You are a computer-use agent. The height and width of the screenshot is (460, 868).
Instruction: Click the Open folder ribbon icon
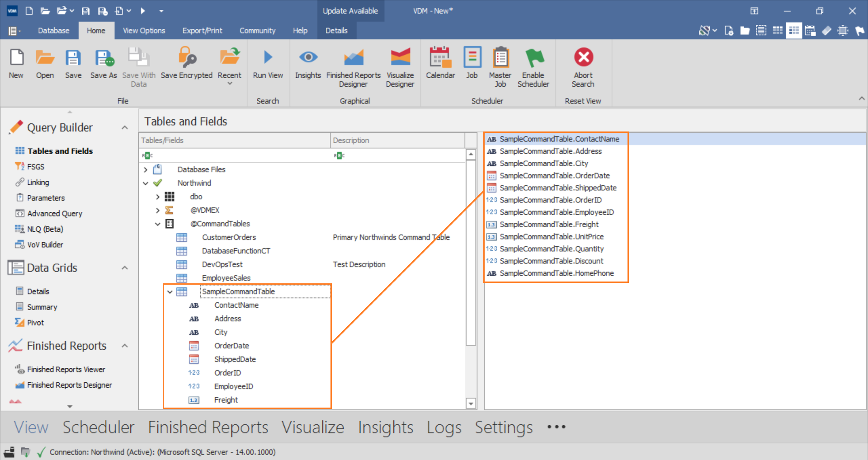45,58
